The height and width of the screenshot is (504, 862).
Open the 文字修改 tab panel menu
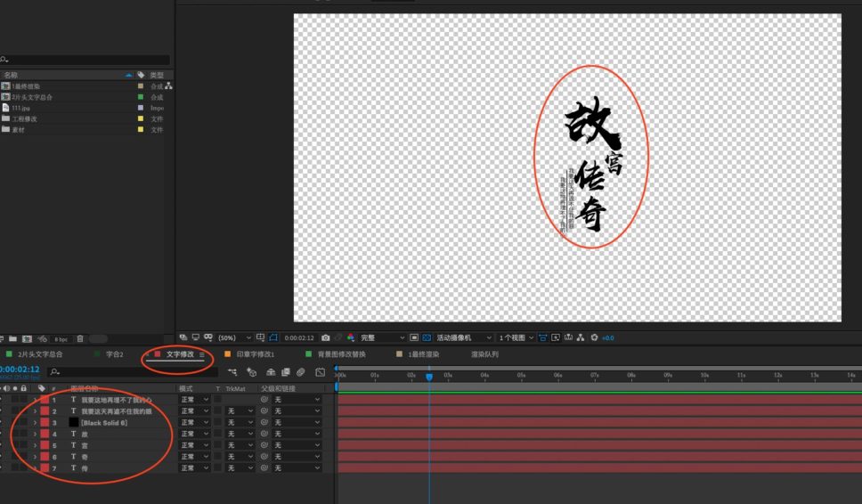202,355
